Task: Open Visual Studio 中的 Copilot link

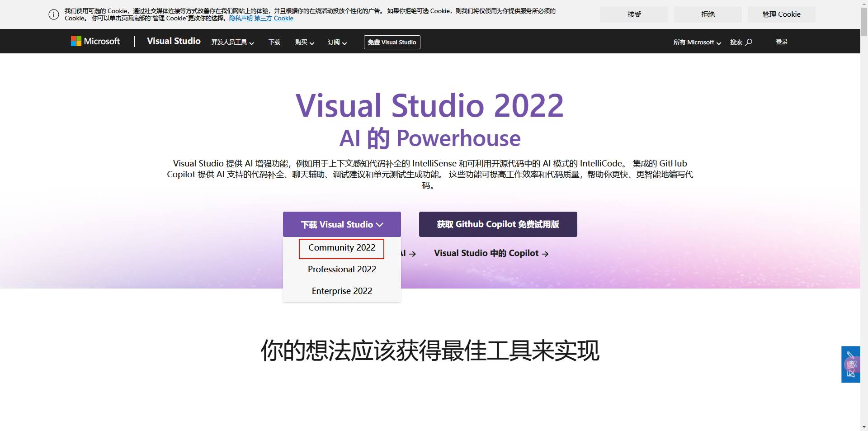Action: click(x=491, y=253)
